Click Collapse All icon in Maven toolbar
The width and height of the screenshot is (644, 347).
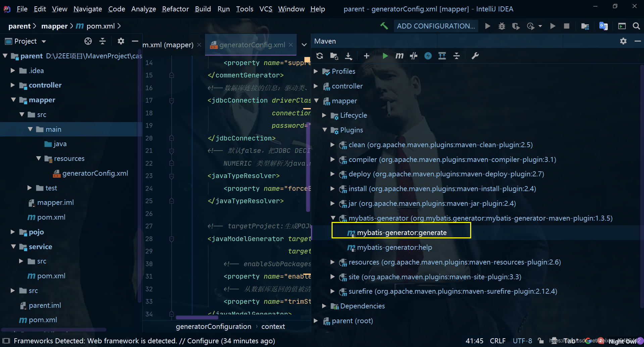(x=456, y=56)
